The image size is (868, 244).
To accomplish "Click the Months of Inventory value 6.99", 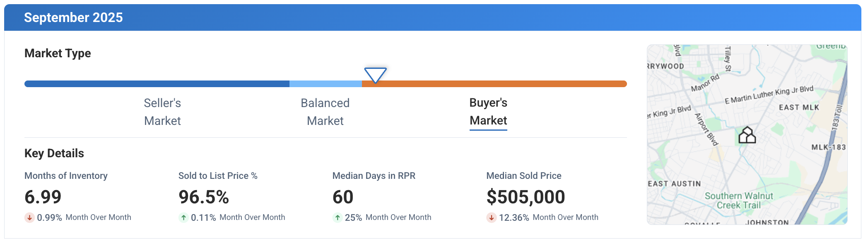I will (x=43, y=196).
